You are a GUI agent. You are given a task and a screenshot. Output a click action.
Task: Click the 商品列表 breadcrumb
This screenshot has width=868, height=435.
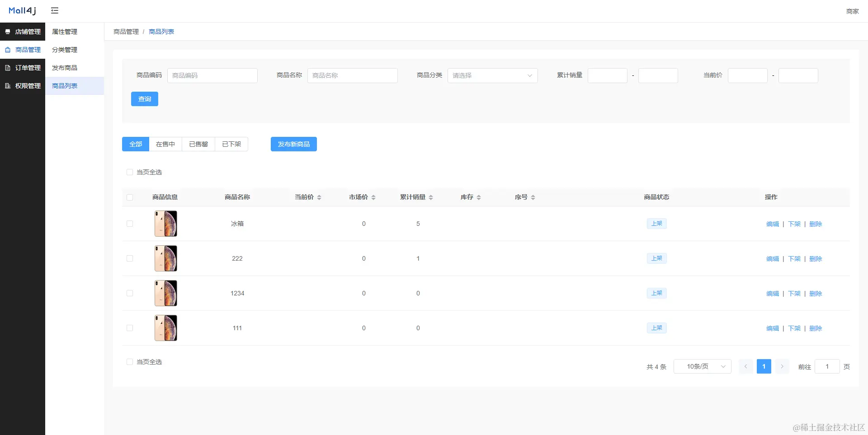tap(161, 32)
